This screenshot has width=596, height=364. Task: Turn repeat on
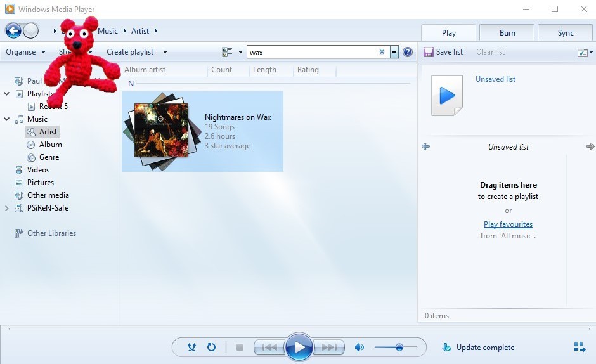[211, 347]
